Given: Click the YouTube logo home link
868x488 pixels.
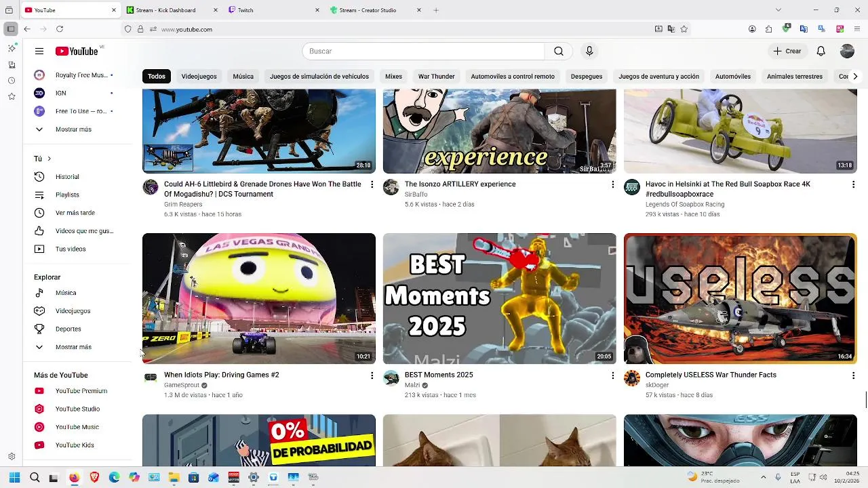Looking at the screenshot, I should tap(77, 52).
